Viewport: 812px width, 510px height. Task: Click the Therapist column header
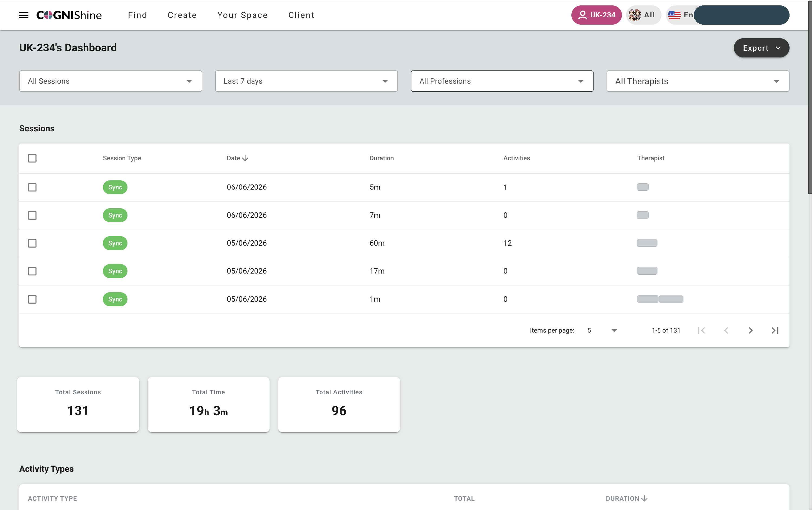(x=650, y=158)
